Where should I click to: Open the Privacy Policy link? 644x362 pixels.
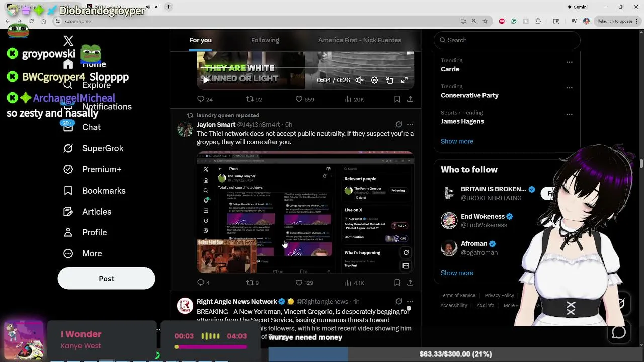499,296
